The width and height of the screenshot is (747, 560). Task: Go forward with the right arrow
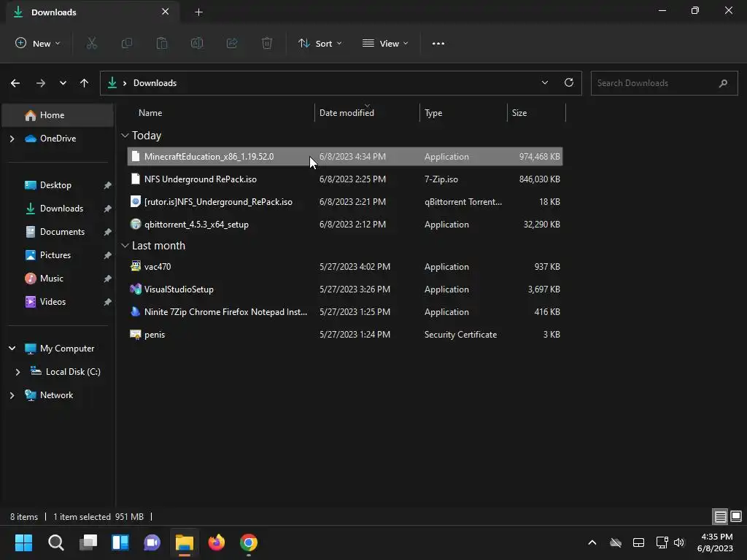click(41, 83)
